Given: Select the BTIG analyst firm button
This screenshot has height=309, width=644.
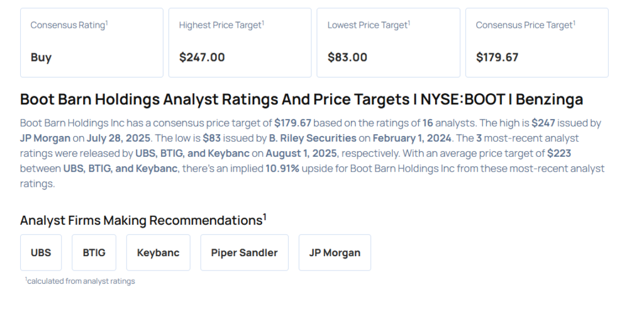Looking at the screenshot, I should coord(94,252).
